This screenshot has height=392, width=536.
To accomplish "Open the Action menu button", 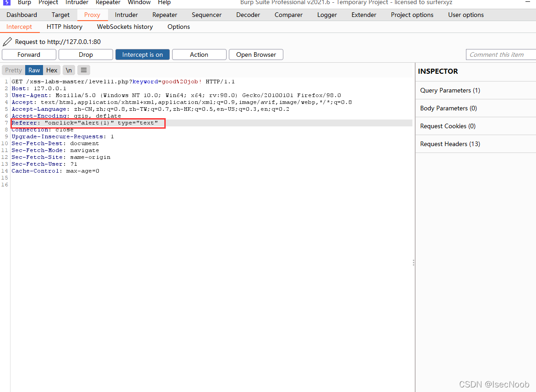I will (199, 55).
